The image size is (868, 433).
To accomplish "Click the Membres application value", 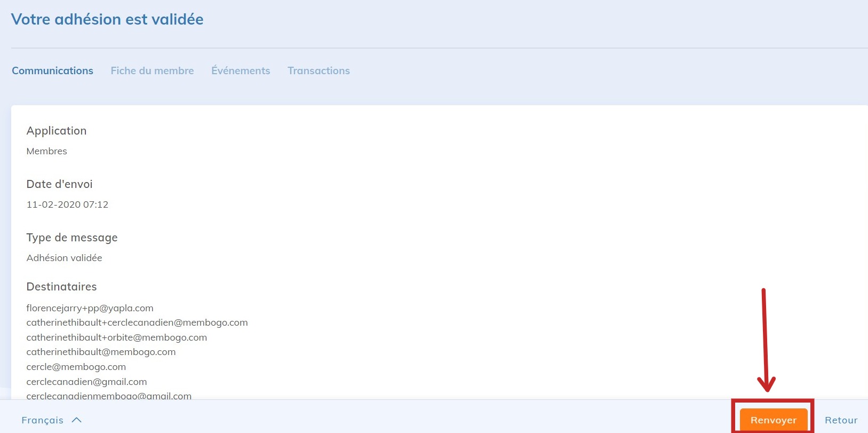I will pyautogui.click(x=46, y=151).
